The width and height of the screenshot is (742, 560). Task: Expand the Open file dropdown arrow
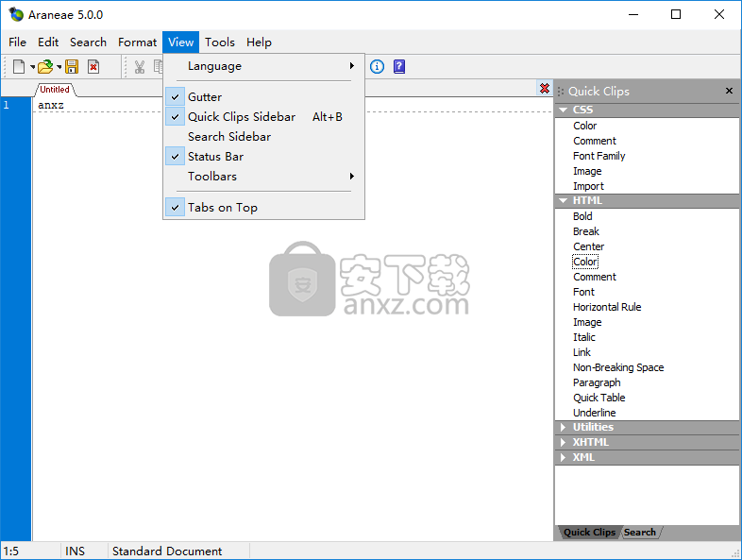pyautogui.click(x=59, y=67)
